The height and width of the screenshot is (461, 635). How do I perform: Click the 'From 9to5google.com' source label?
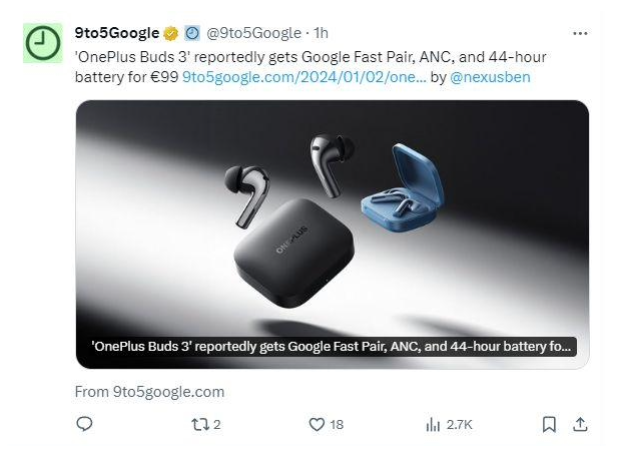point(149,392)
